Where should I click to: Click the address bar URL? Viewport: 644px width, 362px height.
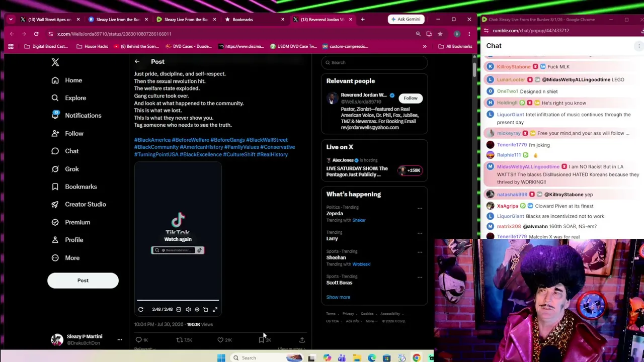[115, 34]
